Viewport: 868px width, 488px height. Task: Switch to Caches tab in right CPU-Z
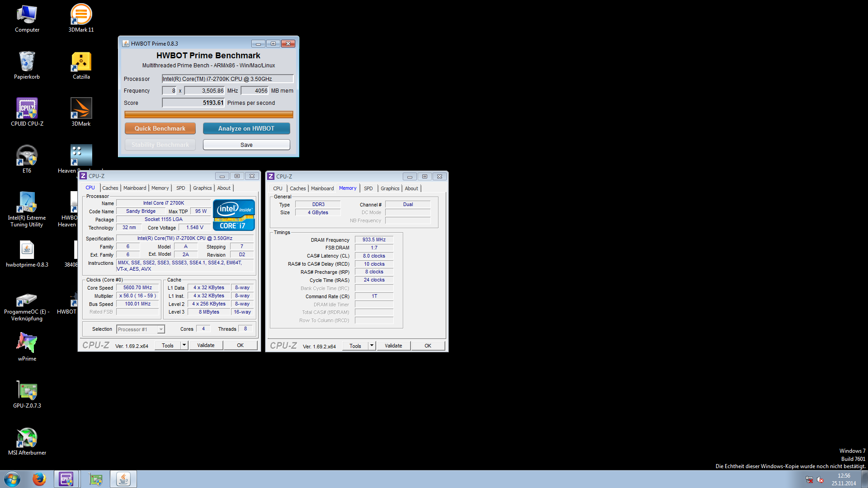pyautogui.click(x=297, y=188)
